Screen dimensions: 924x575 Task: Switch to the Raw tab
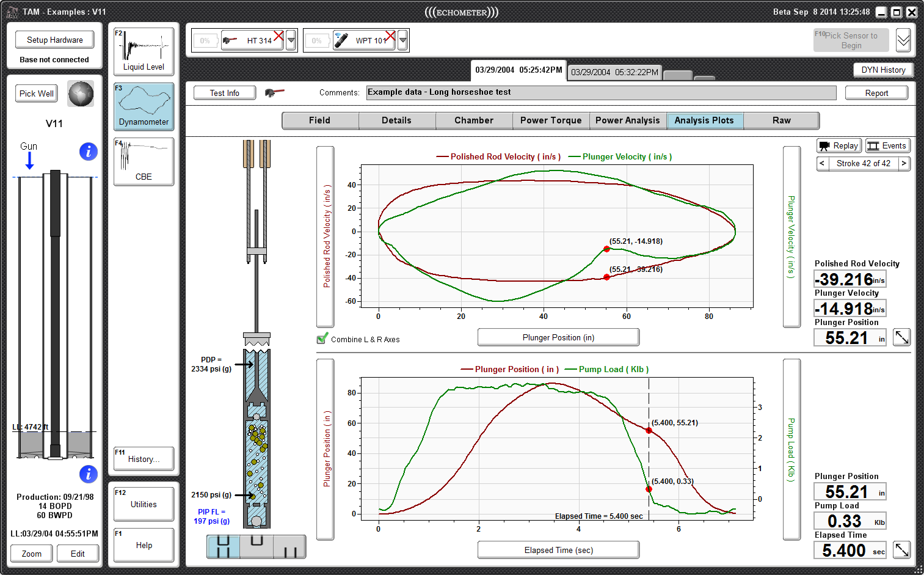(781, 120)
